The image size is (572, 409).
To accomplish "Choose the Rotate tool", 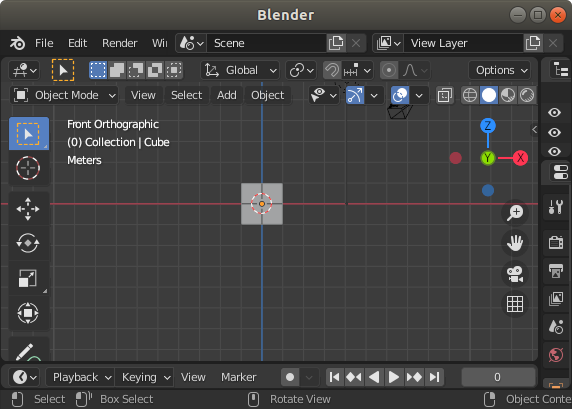I will click(x=28, y=243).
